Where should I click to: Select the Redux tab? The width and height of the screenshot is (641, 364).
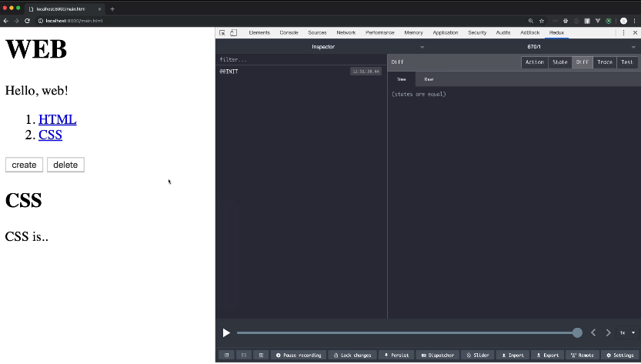[x=556, y=33]
